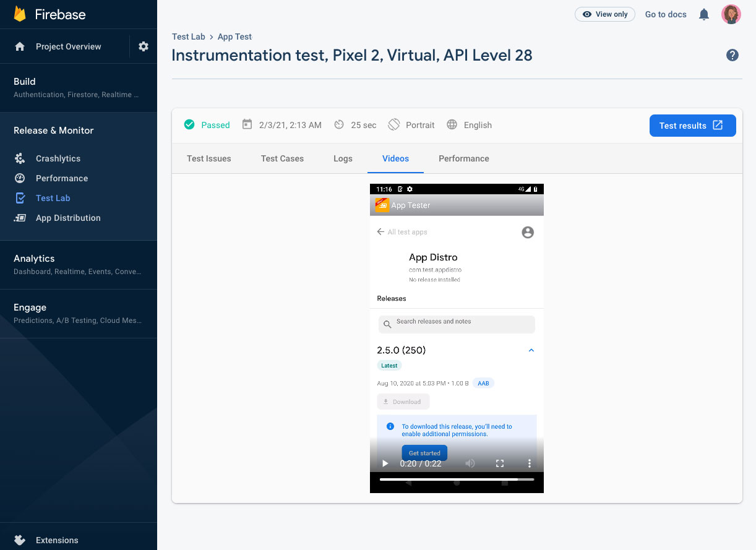This screenshot has width=756, height=550.
Task: Switch to the Test Cases tab
Action: point(282,158)
